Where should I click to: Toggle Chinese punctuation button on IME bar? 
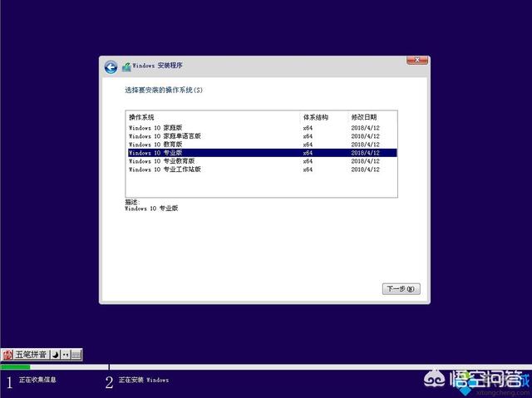coord(66,355)
